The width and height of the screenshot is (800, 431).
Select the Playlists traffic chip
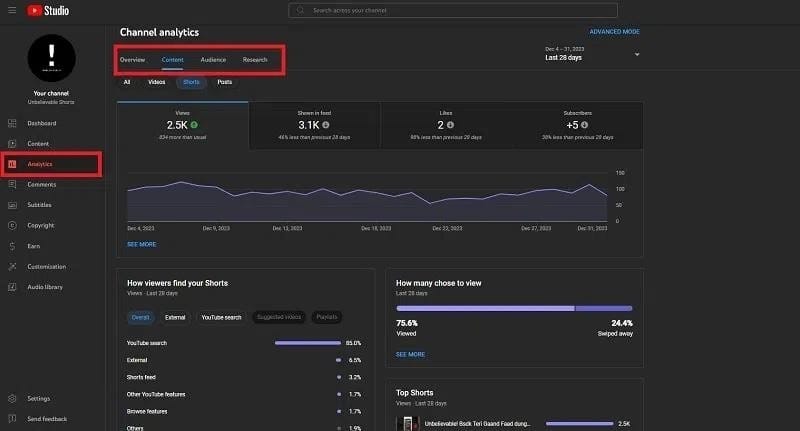pyautogui.click(x=327, y=317)
